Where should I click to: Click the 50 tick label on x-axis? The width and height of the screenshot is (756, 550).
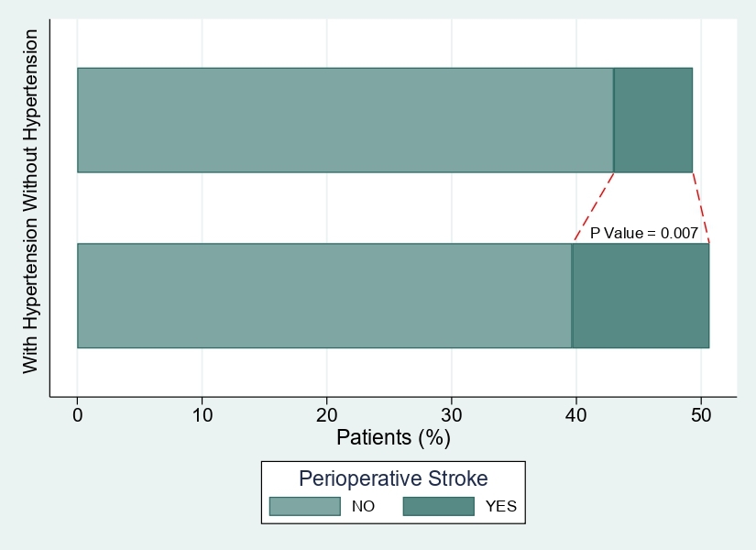tap(701, 415)
